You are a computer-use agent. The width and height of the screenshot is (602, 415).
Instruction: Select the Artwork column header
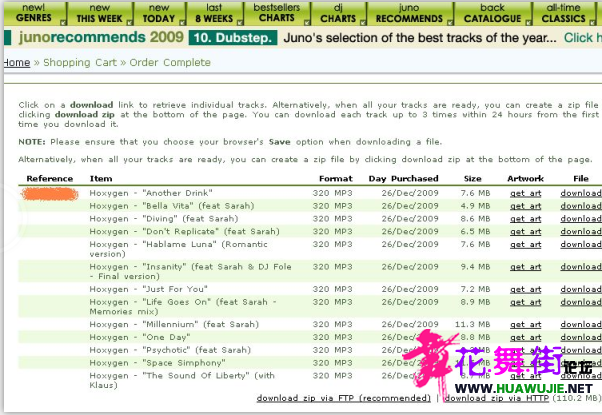tap(525, 179)
